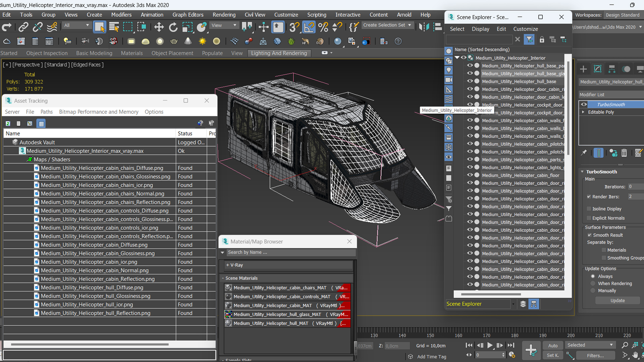Click the pin stack icon
The image size is (644, 362).
(x=584, y=153)
